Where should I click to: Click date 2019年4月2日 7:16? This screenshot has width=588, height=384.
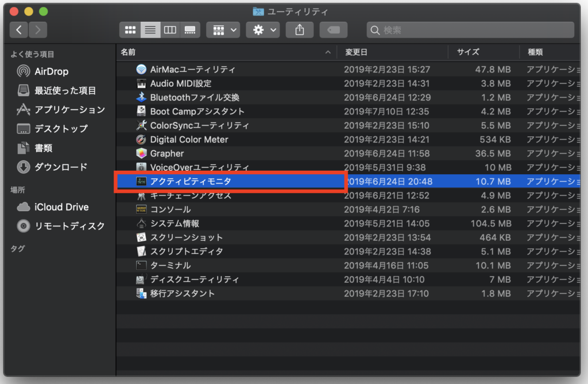tap(382, 209)
